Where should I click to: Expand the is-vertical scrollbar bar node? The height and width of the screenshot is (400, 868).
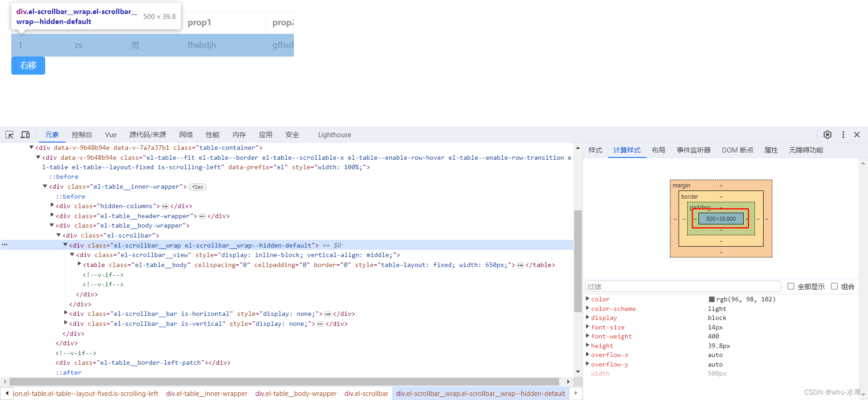[66, 323]
